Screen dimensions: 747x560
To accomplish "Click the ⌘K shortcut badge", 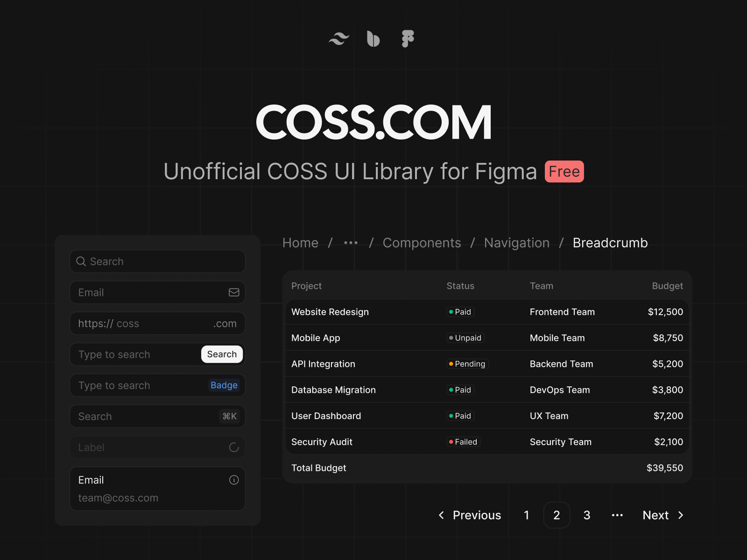I will 229,416.
